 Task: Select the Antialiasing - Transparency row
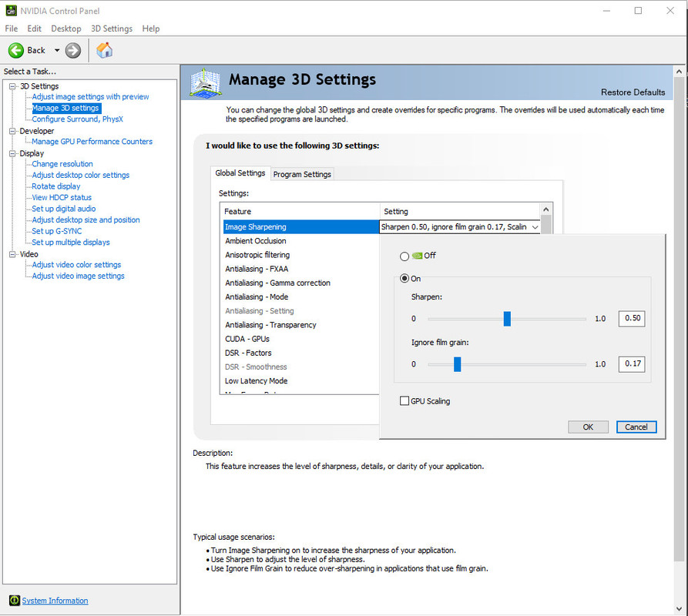coord(301,325)
